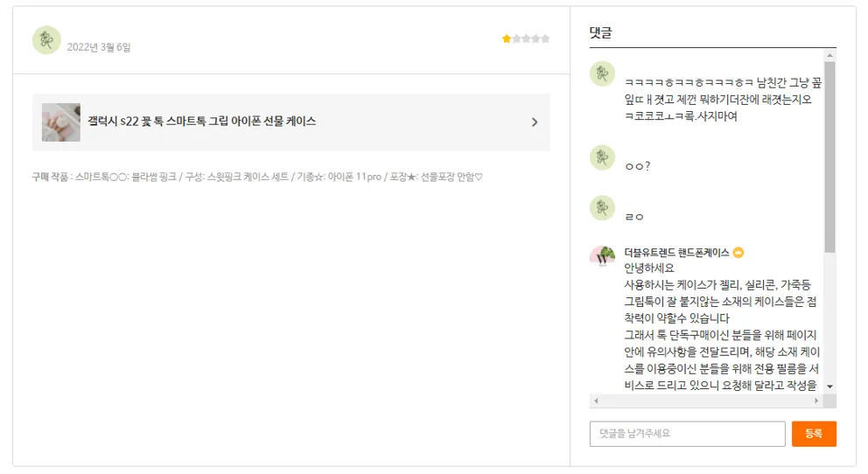Click the 더블유트랜드 핸드폰케이스 seller name
The image size is (868, 474).
tap(676, 253)
